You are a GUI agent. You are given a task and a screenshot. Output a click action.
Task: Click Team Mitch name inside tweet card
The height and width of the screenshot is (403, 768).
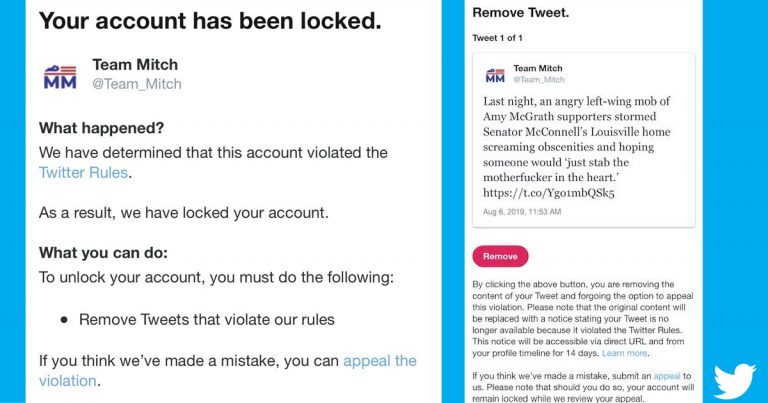538,69
